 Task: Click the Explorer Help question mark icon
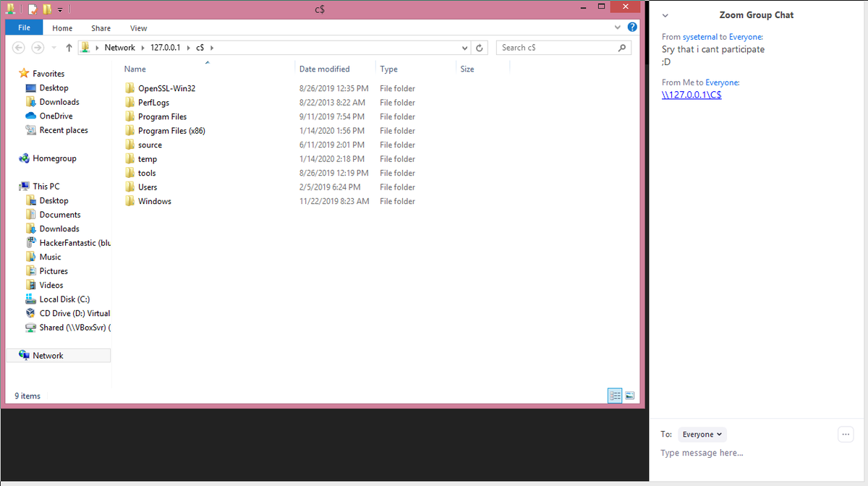pyautogui.click(x=632, y=27)
